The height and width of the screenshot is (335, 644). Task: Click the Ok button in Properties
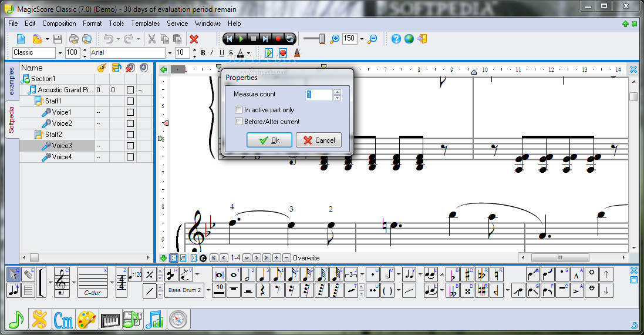tap(269, 140)
